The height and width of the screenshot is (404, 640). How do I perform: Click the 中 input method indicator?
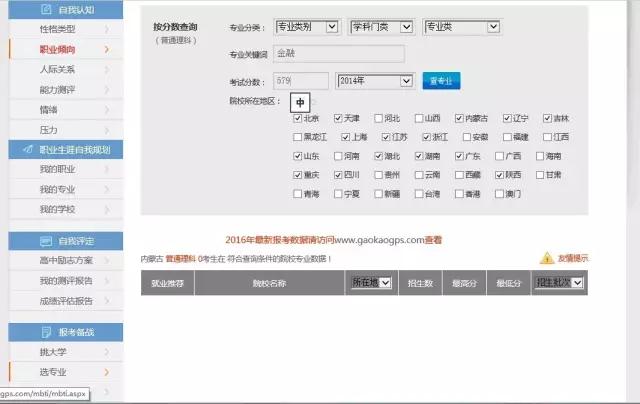pyautogui.click(x=300, y=102)
